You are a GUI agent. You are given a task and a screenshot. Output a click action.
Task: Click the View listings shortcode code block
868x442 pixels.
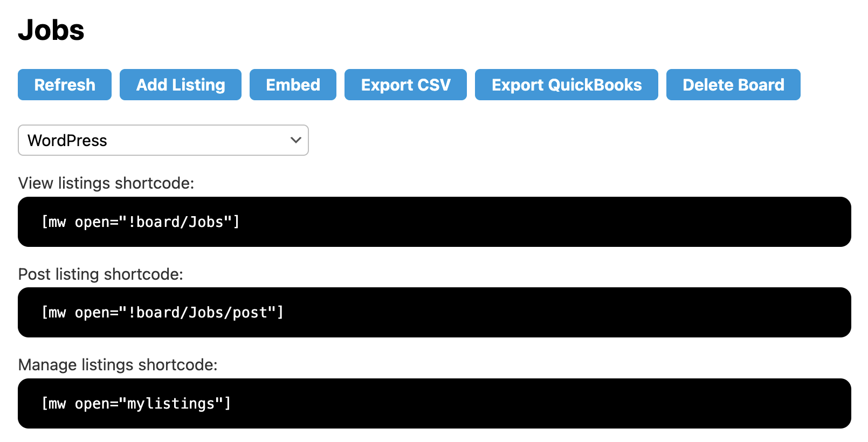coord(434,222)
